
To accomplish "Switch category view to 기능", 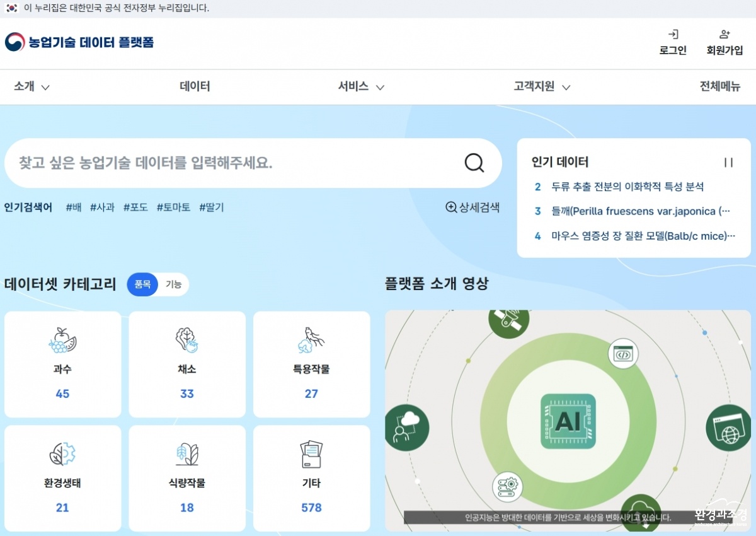I will (173, 284).
